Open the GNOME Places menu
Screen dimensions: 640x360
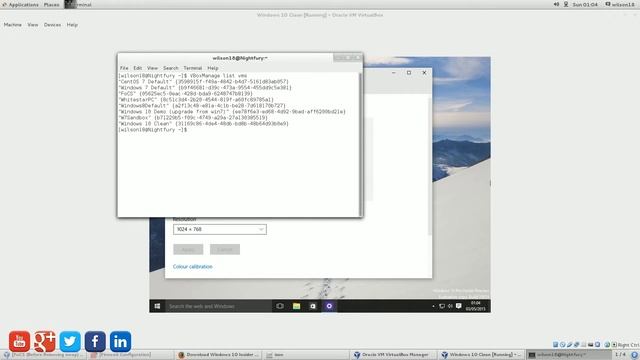coord(51,4)
